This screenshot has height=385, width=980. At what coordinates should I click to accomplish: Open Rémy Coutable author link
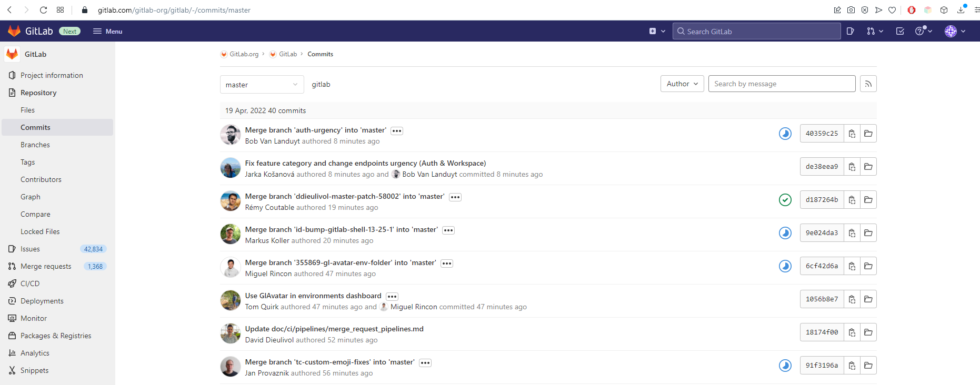pyautogui.click(x=269, y=207)
